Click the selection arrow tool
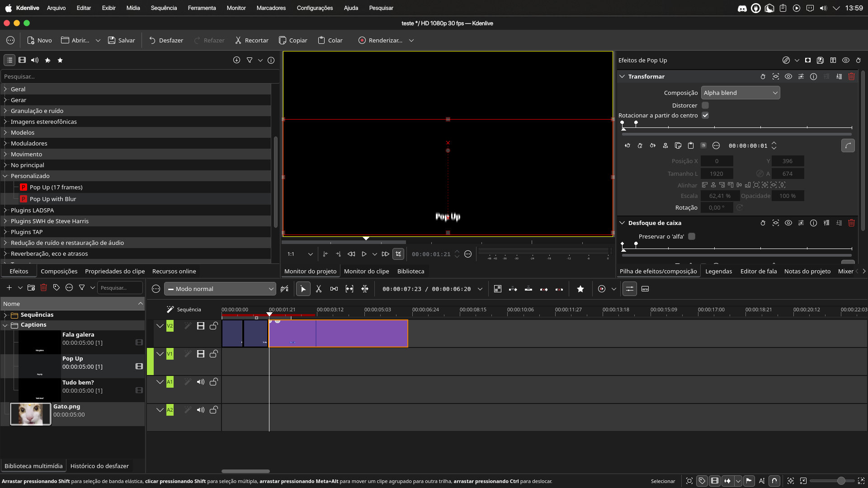Image resolution: width=868 pixels, height=488 pixels. pos(303,289)
